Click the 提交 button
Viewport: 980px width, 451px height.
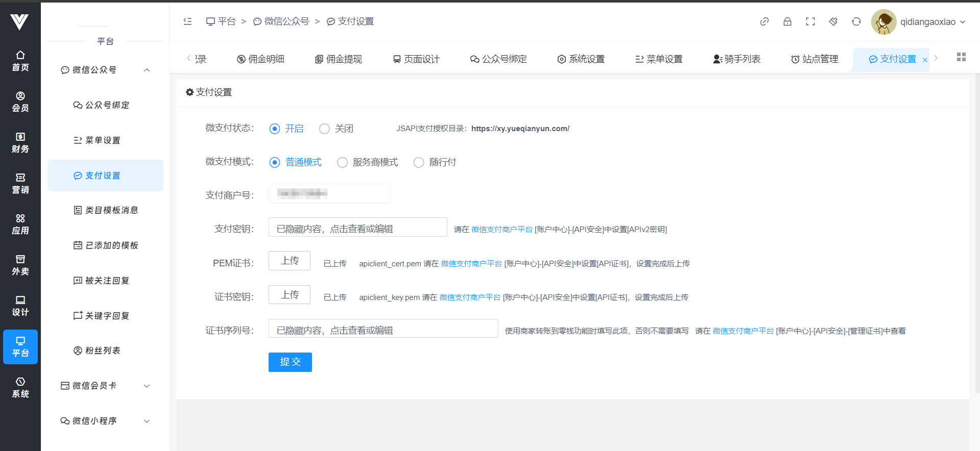pos(290,362)
